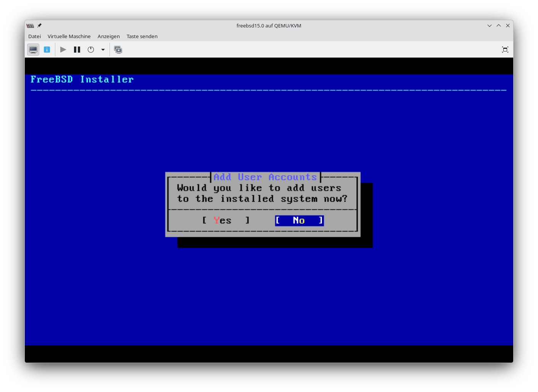Maximize the freebsd15.0 window
538x392 pixels.
coord(498,26)
